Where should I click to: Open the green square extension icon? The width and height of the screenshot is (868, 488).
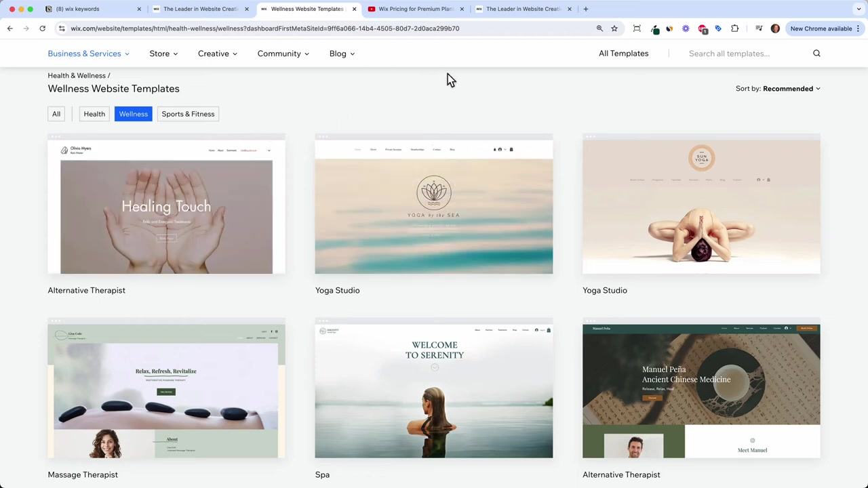tap(655, 29)
